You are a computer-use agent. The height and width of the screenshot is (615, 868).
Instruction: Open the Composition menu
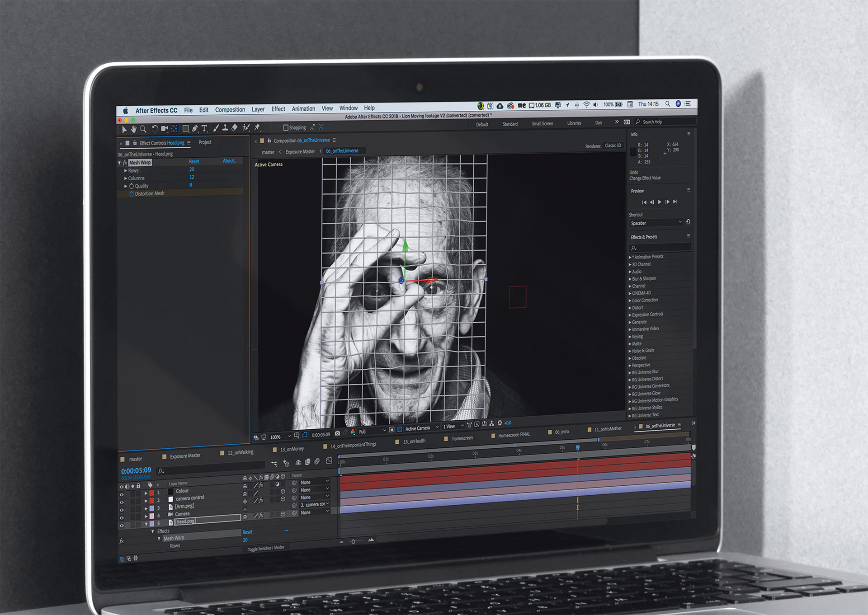[x=230, y=110]
